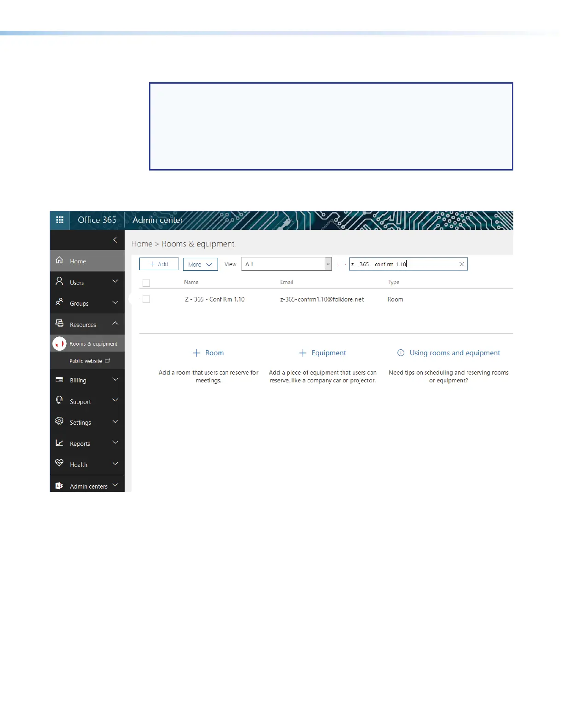
Task: Select Home in the sidebar
Action: tap(87, 261)
